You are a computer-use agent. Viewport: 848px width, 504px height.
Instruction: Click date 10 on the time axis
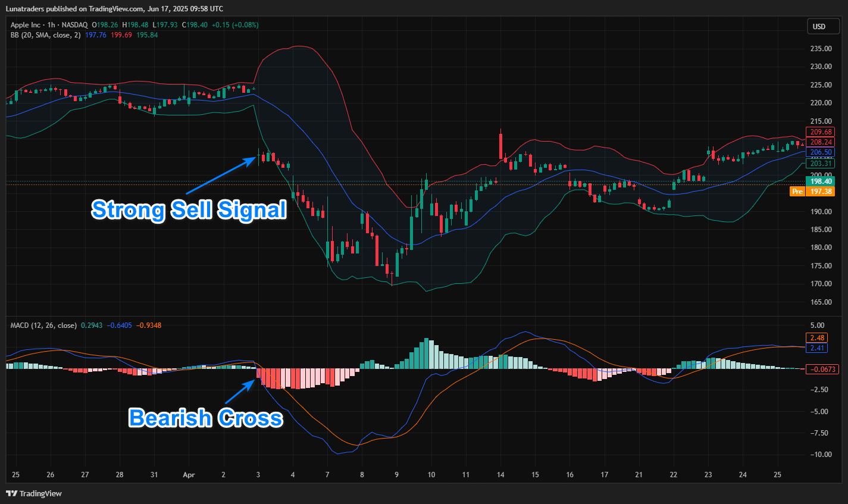click(x=431, y=475)
